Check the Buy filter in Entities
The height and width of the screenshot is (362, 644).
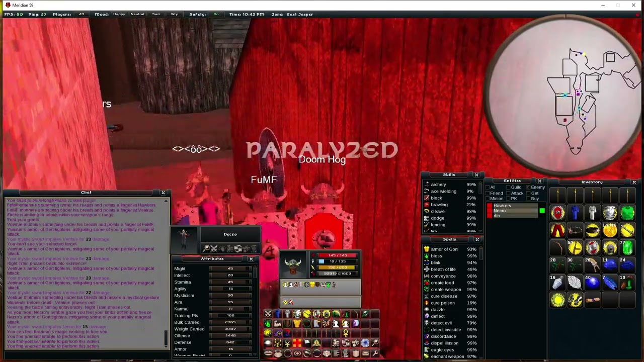(528, 199)
